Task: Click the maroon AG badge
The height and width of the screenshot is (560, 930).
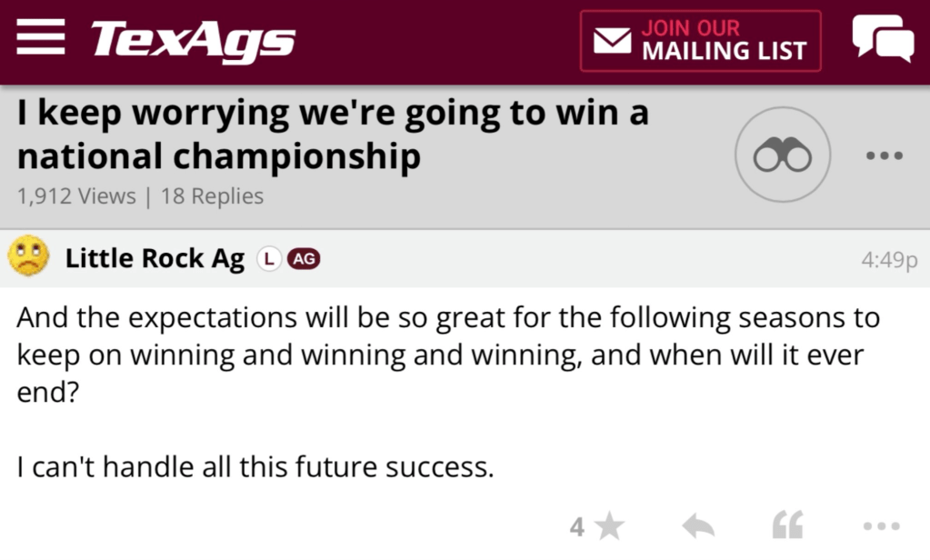Action: pyautogui.click(x=304, y=259)
